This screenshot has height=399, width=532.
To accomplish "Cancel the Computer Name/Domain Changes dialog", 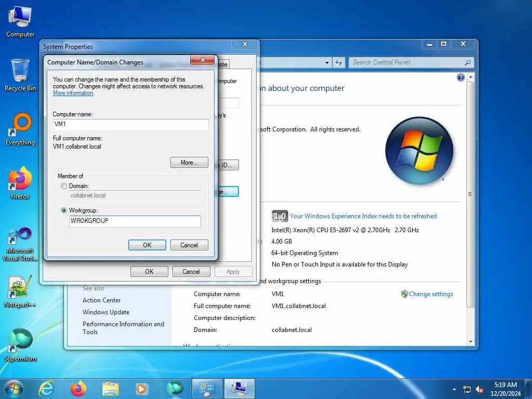I will tap(189, 245).
